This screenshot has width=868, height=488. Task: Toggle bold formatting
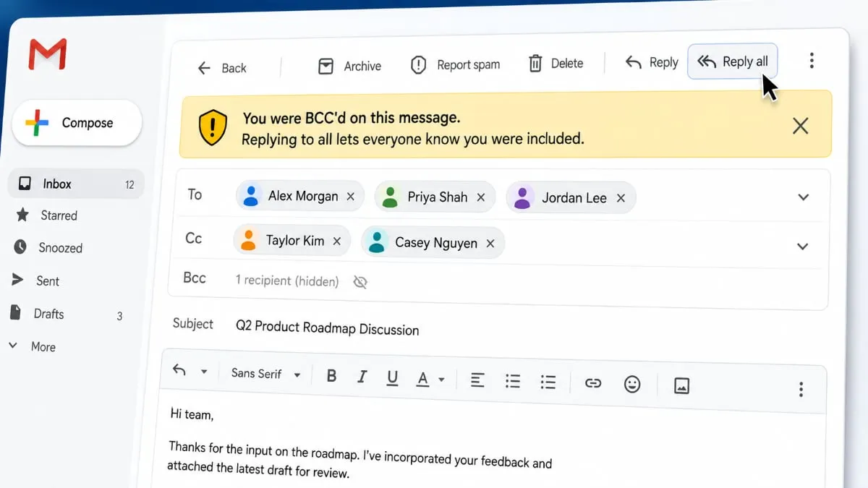[x=332, y=376]
